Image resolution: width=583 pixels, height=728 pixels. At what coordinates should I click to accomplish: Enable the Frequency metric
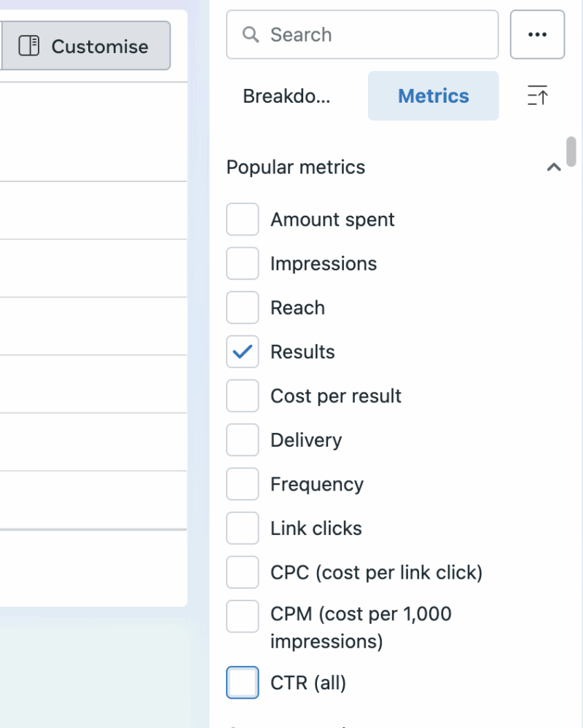(x=242, y=484)
